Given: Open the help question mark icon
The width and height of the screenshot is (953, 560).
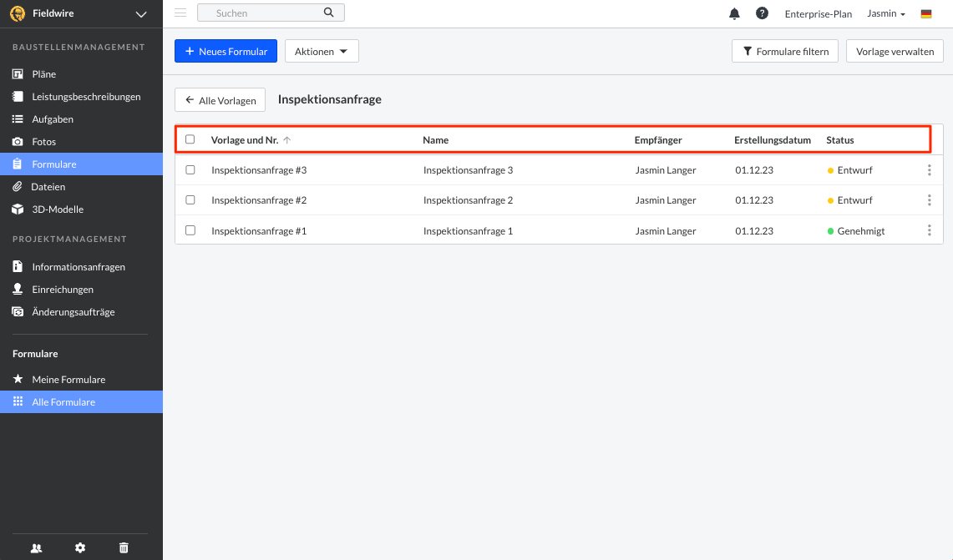Looking at the screenshot, I should click(762, 13).
